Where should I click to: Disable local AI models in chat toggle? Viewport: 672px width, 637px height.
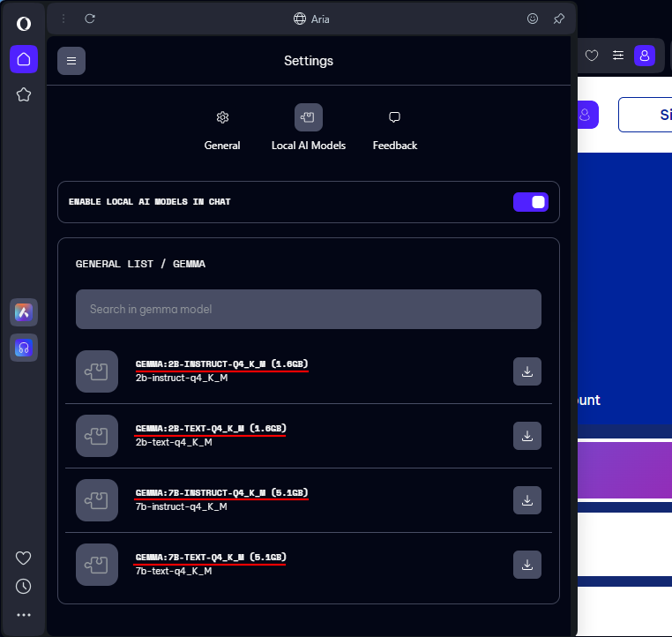tap(531, 202)
